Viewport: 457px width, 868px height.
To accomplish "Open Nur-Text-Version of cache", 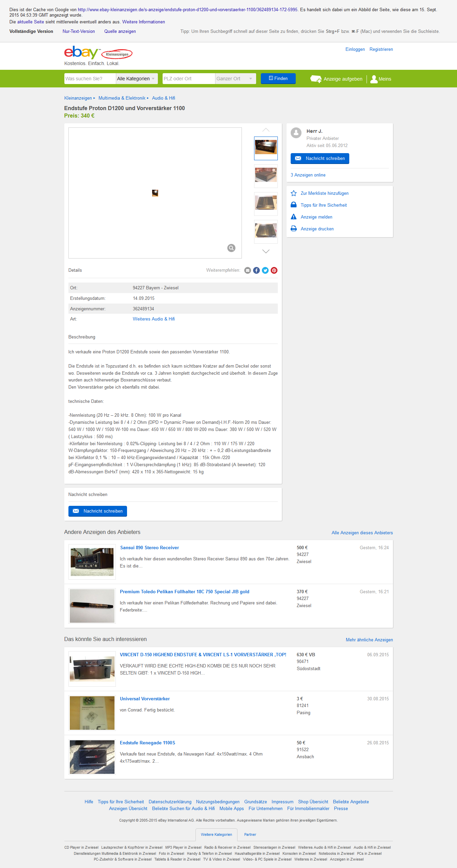I will (79, 32).
